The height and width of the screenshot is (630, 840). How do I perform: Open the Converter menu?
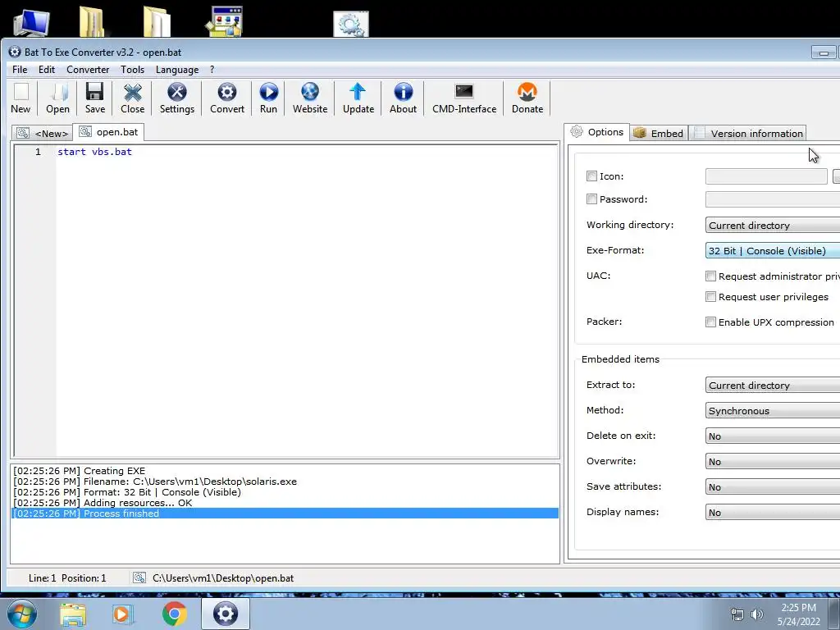(x=88, y=70)
